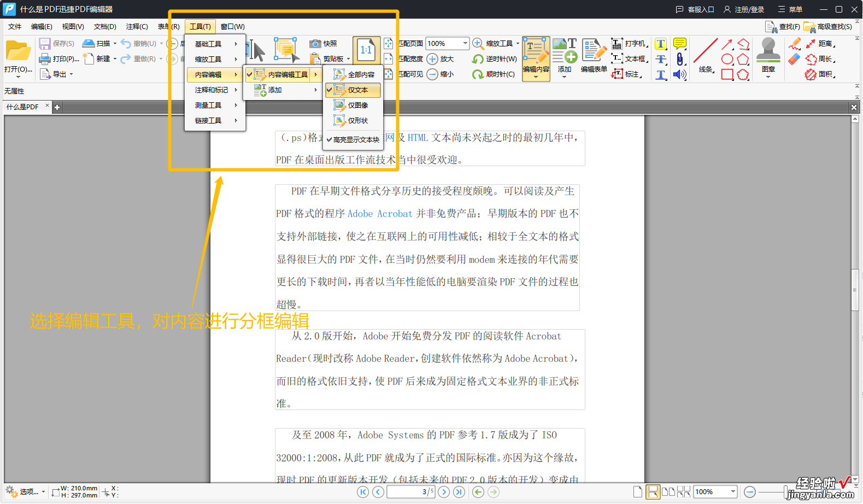Open file with the yellow folder icon

[18, 51]
